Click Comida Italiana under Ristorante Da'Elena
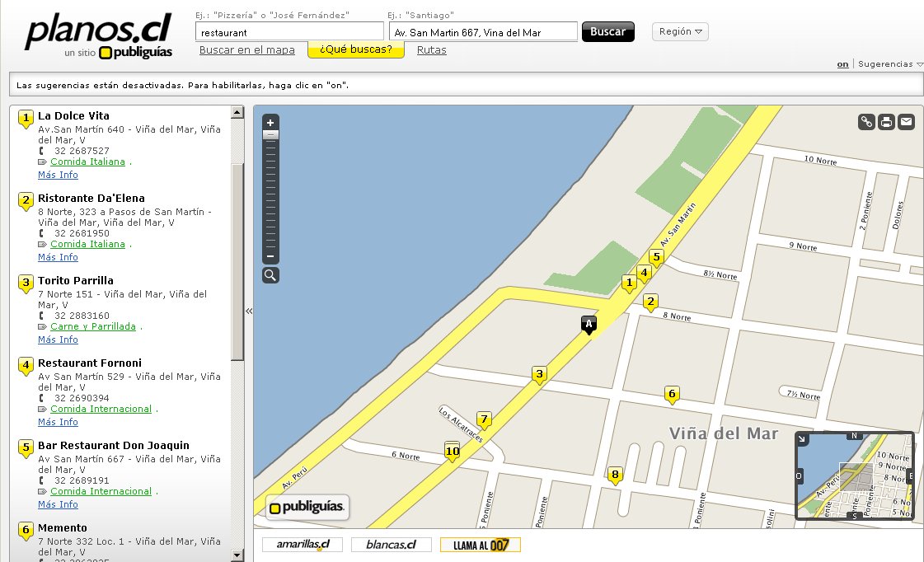Image resolution: width=924 pixels, height=562 pixels. coord(88,245)
